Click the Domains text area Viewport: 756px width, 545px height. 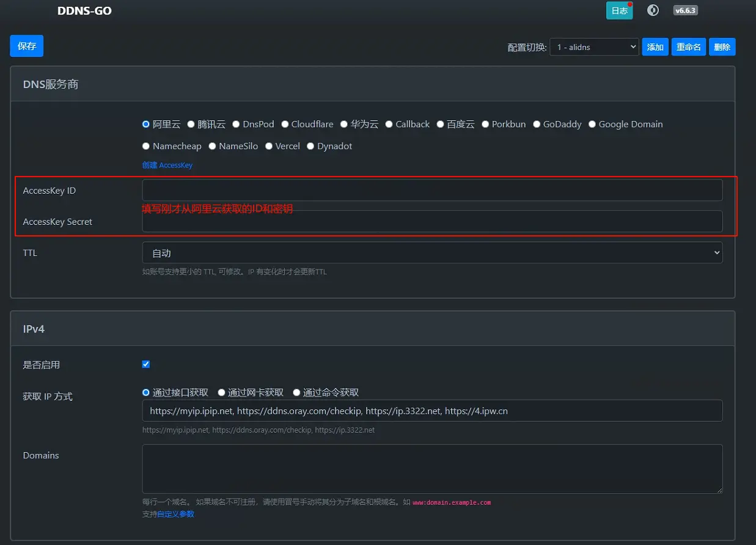432,469
